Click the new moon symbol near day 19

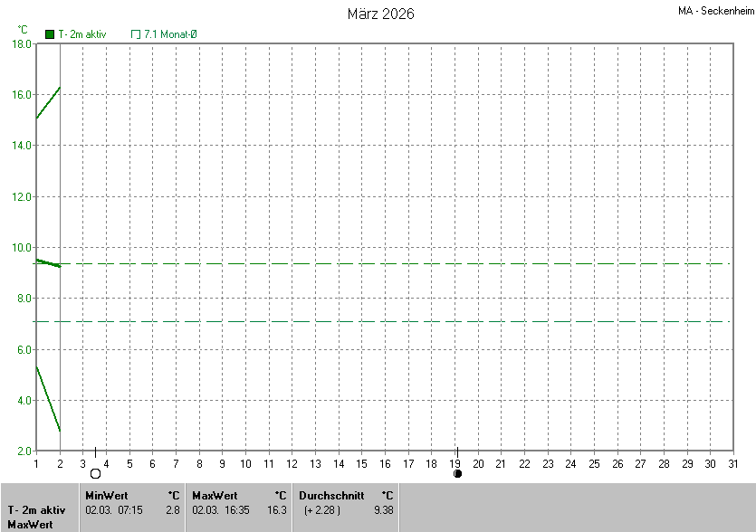457,473
